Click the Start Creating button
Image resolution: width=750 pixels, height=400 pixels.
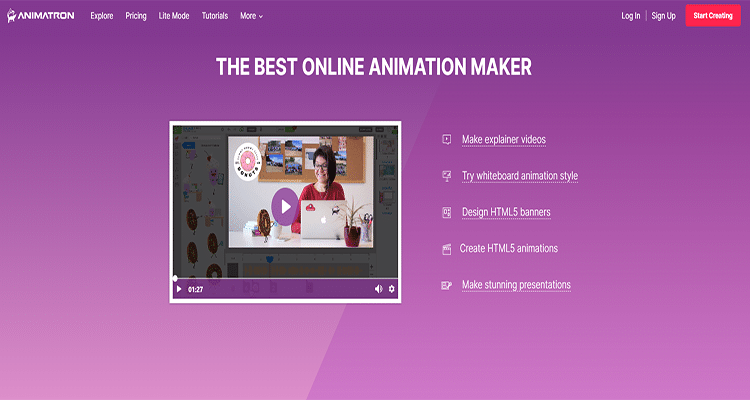point(713,16)
